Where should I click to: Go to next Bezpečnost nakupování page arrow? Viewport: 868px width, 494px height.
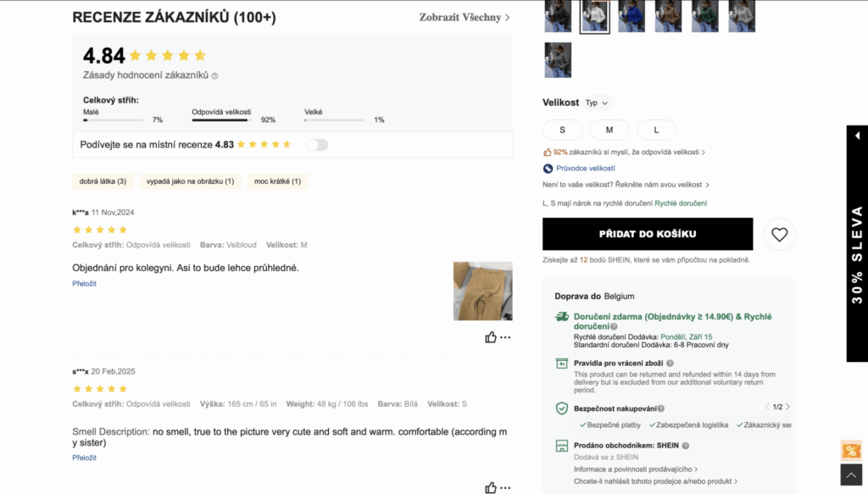787,407
